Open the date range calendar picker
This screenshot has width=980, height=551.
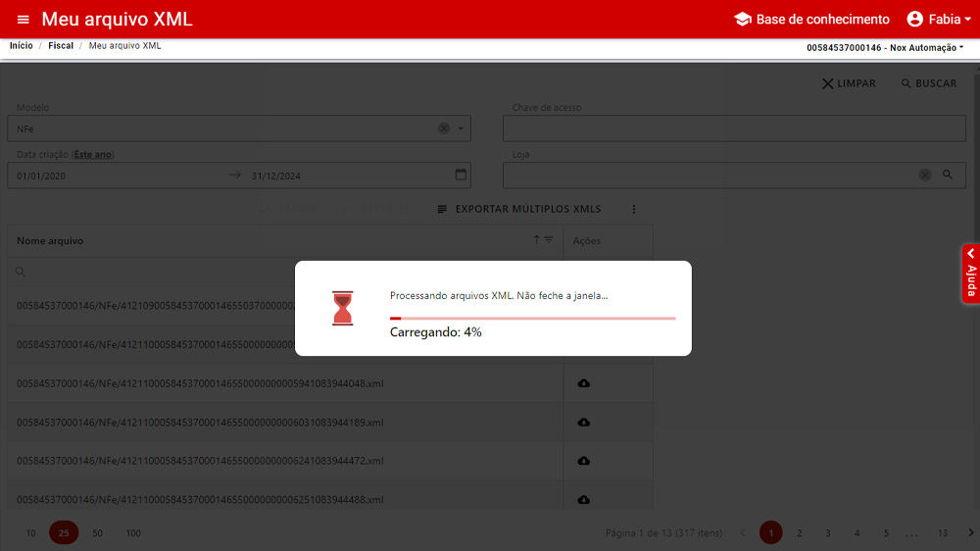click(461, 175)
